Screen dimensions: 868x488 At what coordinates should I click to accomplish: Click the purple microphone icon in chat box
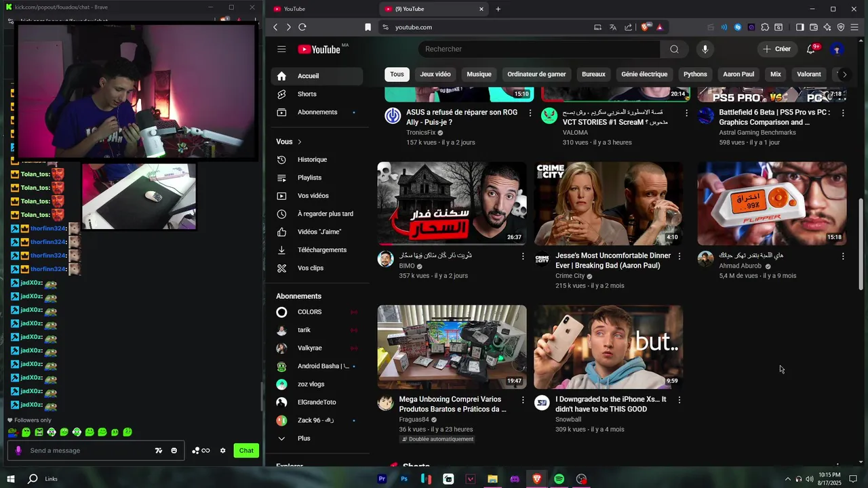click(x=18, y=451)
